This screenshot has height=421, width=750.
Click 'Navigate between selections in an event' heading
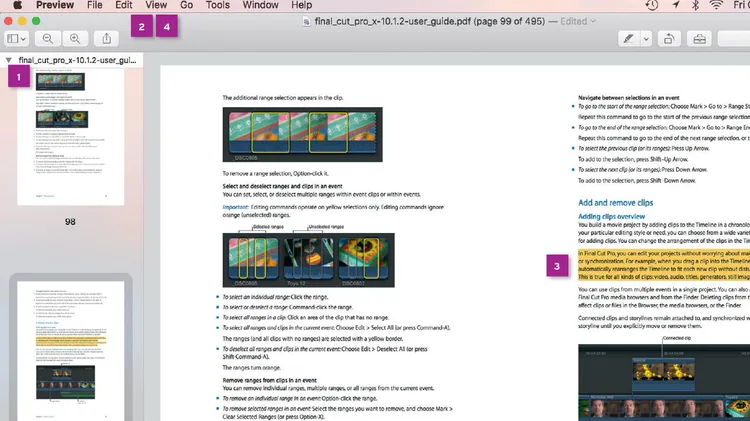(x=629, y=98)
